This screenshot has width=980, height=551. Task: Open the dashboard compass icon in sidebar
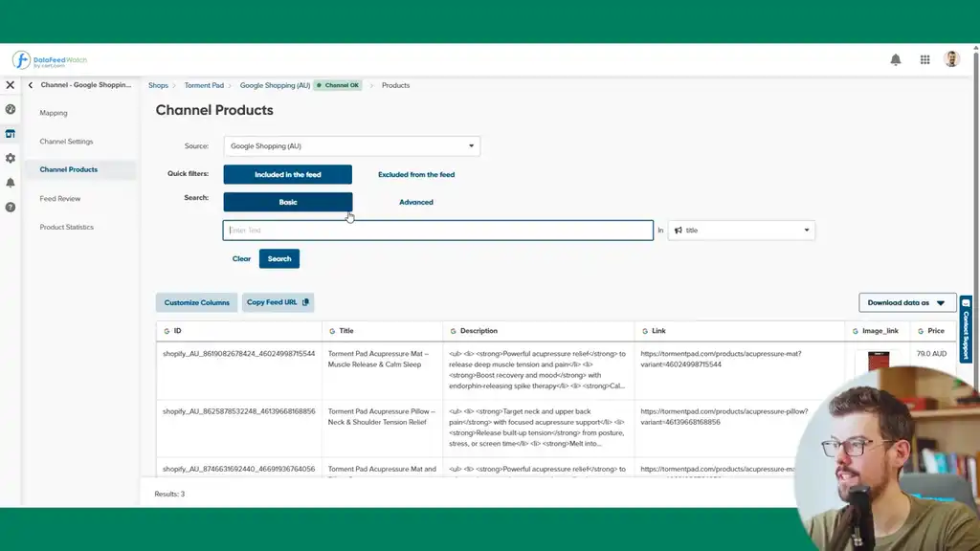click(11, 108)
